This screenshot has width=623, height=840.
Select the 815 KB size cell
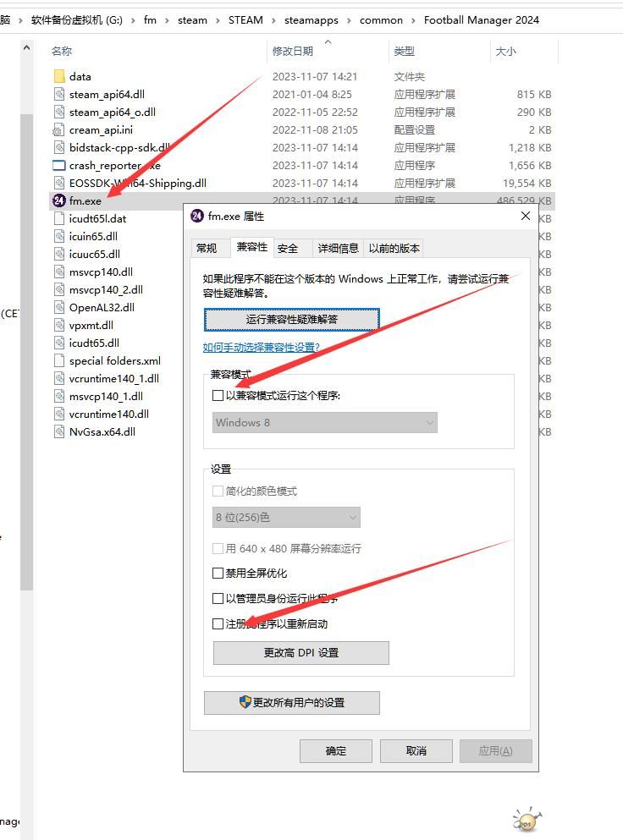pyautogui.click(x=534, y=94)
